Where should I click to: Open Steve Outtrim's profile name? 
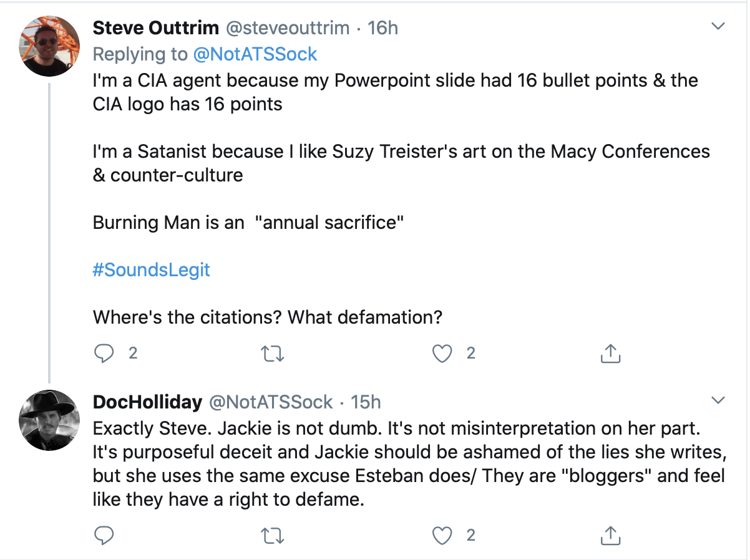(155, 28)
